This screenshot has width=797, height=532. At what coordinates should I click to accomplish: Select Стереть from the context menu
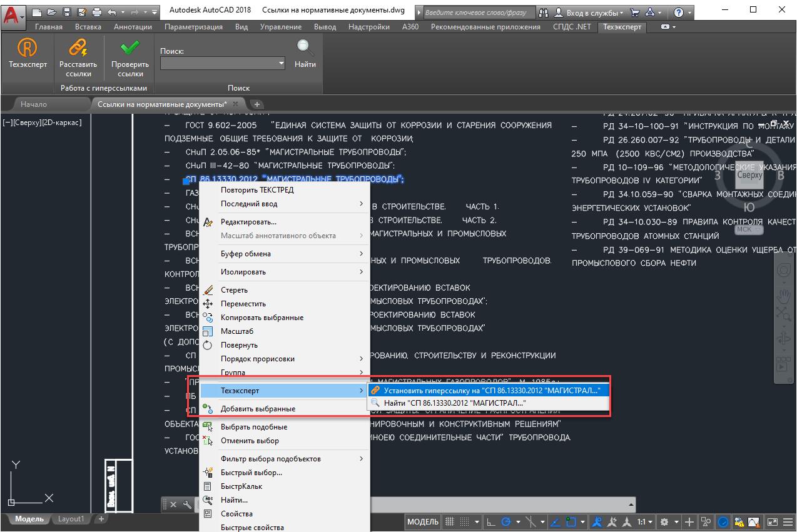click(x=234, y=290)
